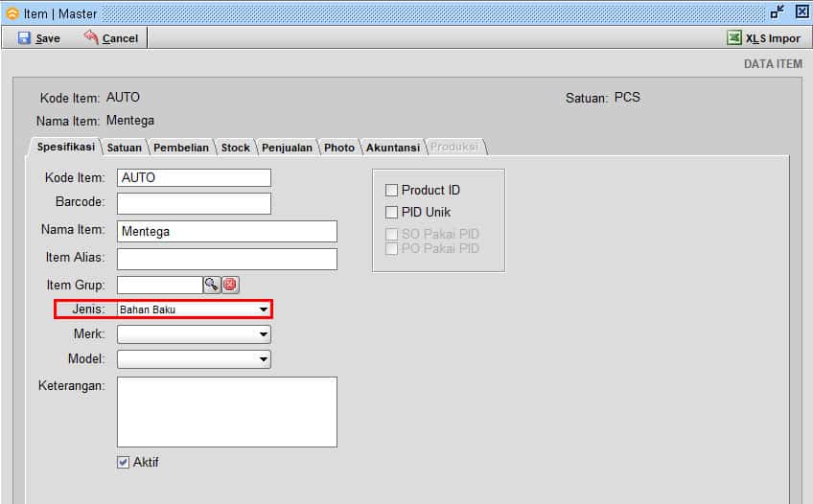Screen dimensions: 813x504
Task: Switch to the Spesifikasi tab
Action: click(66, 147)
